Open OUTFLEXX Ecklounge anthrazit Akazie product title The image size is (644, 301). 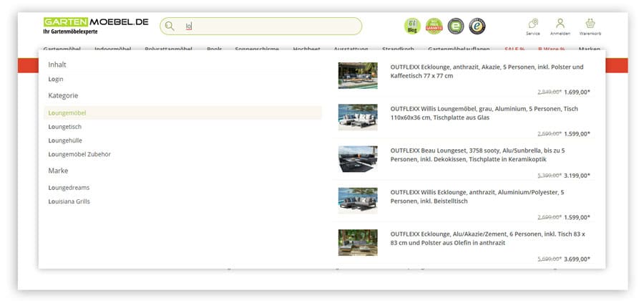click(x=487, y=72)
